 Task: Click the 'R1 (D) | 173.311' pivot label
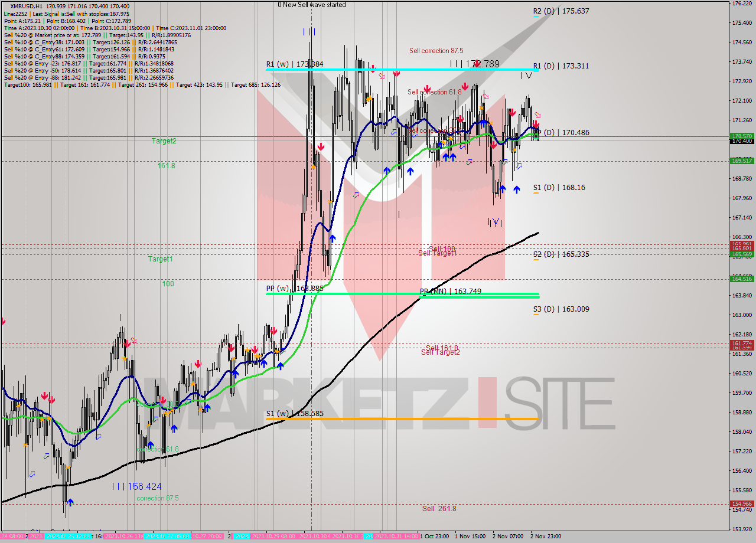coord(561,66)
